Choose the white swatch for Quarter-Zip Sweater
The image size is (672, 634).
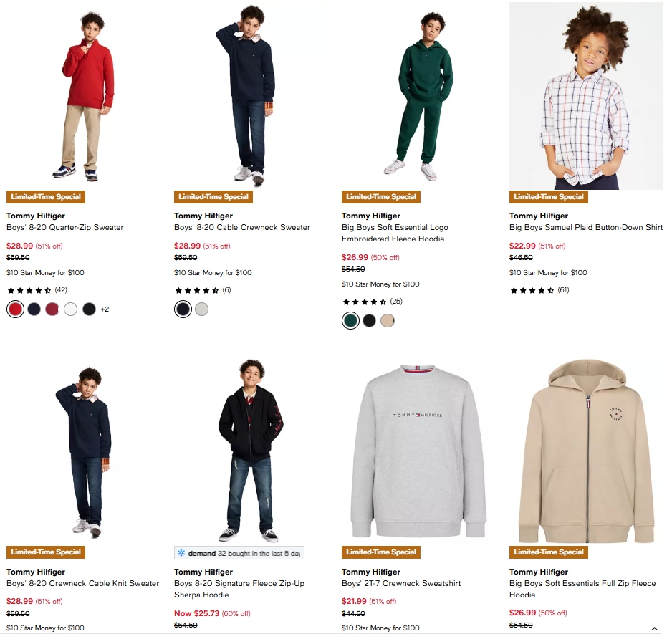tap(70, 309)
